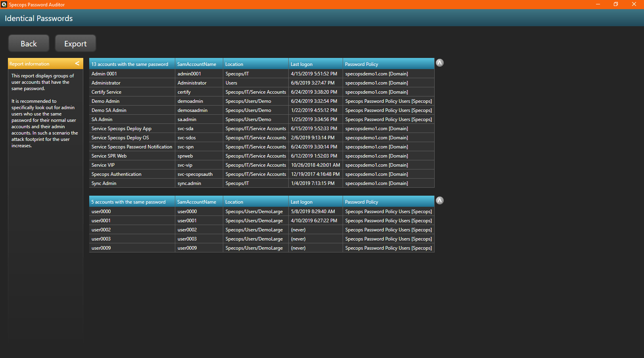Restore down the application window
The image size is (644, 358).
(615, 4)
